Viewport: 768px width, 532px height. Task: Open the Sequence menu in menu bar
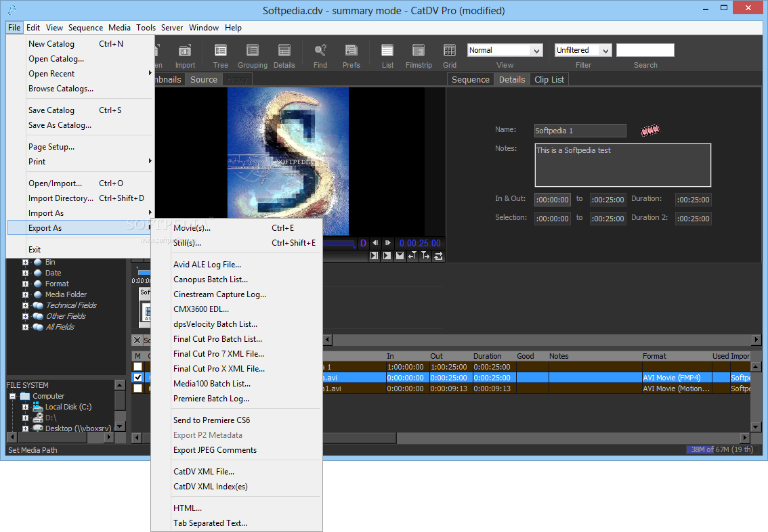coord(86,28)
